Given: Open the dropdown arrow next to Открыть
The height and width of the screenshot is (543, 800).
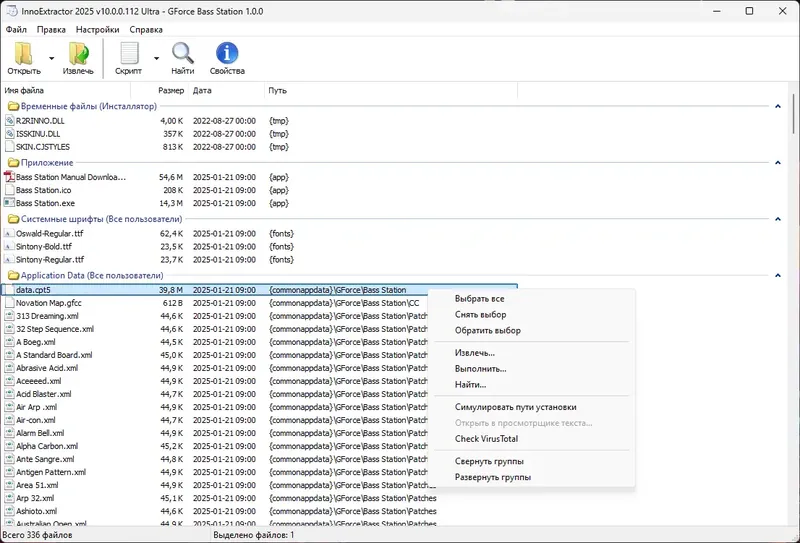Looking at the screenshot, I should [x=51, y=58].
